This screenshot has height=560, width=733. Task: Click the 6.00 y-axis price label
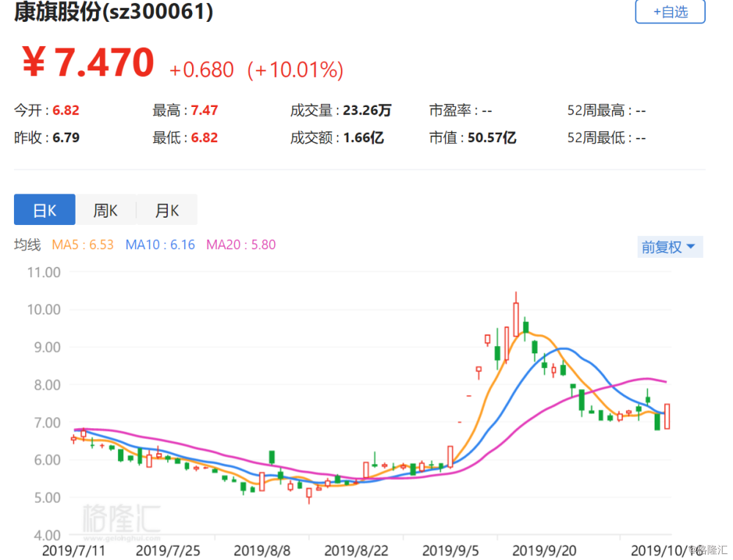47,460
